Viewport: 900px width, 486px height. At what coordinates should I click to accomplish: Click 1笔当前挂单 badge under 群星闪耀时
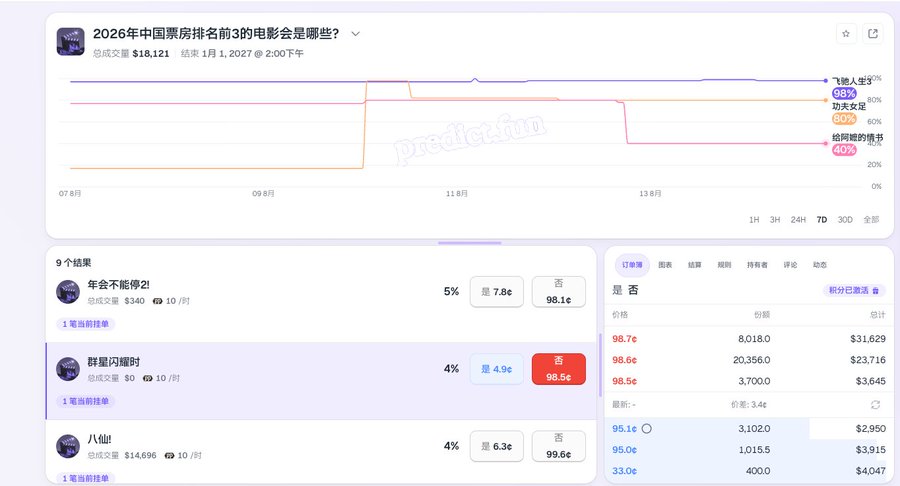tap(86, 401)
